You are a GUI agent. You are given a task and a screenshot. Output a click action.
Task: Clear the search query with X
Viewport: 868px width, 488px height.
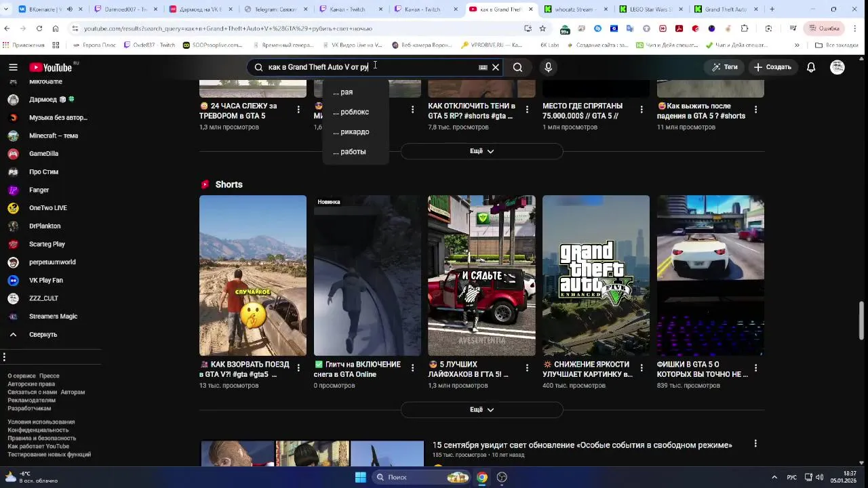click(496, 67)
